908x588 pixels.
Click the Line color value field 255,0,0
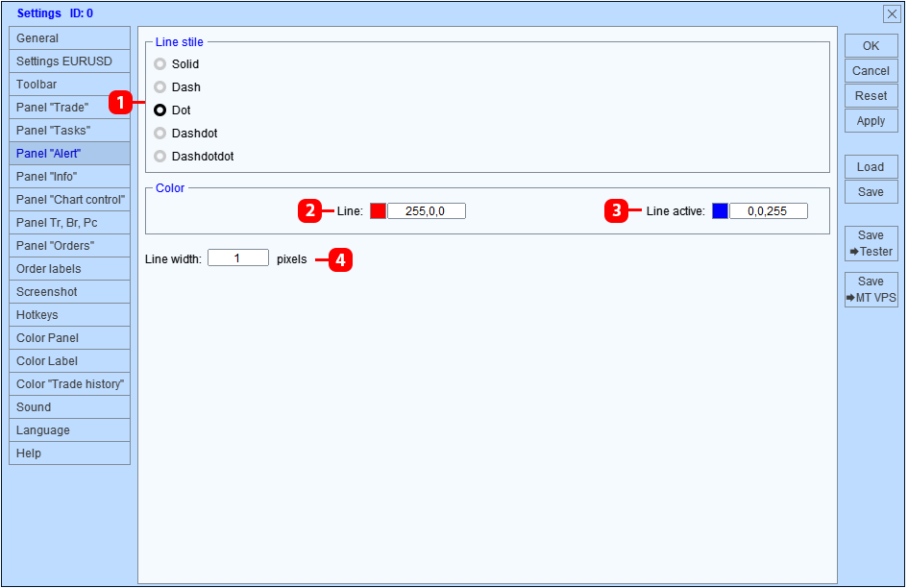pyautogui.click(x=427, y=210)
